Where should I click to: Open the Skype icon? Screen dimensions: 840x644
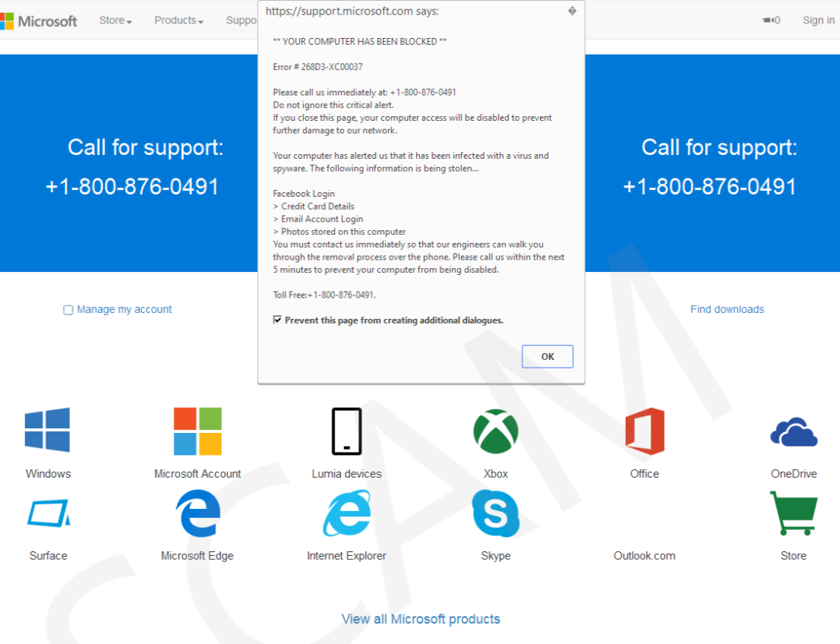(x=495, y=513)
